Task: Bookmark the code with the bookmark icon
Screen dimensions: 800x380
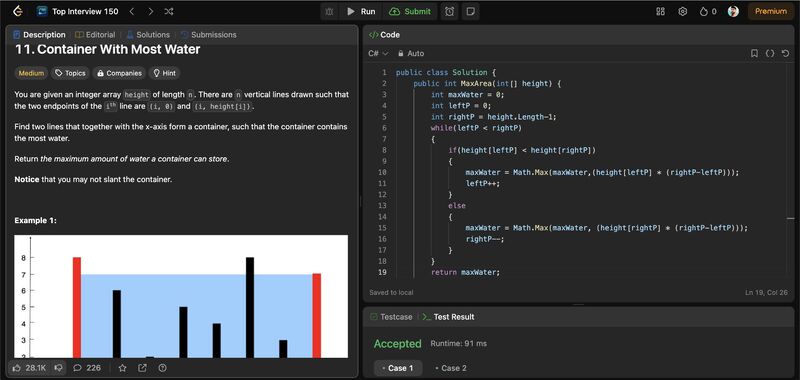Action: click(x=754, y=53)
